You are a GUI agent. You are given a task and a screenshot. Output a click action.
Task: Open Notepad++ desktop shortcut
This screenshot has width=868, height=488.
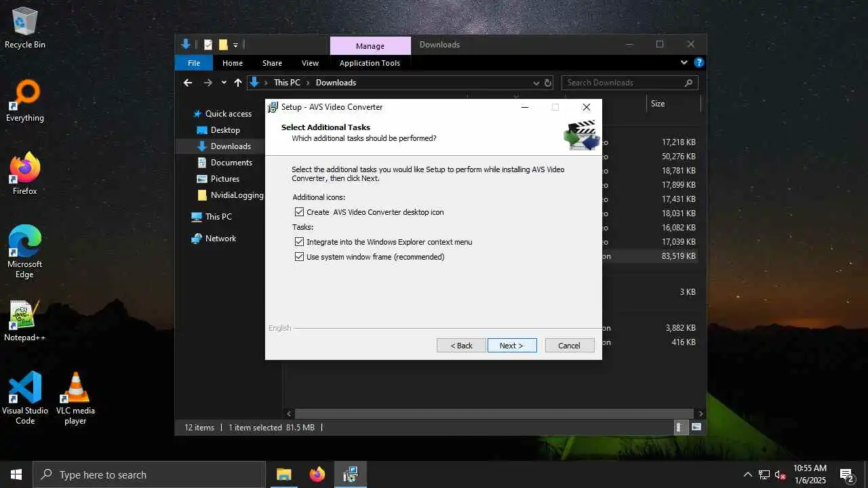25,321
